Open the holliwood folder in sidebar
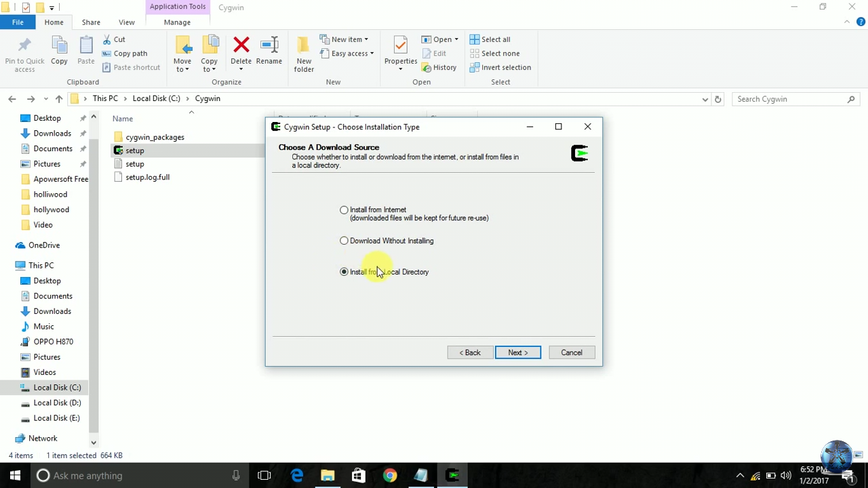 click(x=50, y=195)
